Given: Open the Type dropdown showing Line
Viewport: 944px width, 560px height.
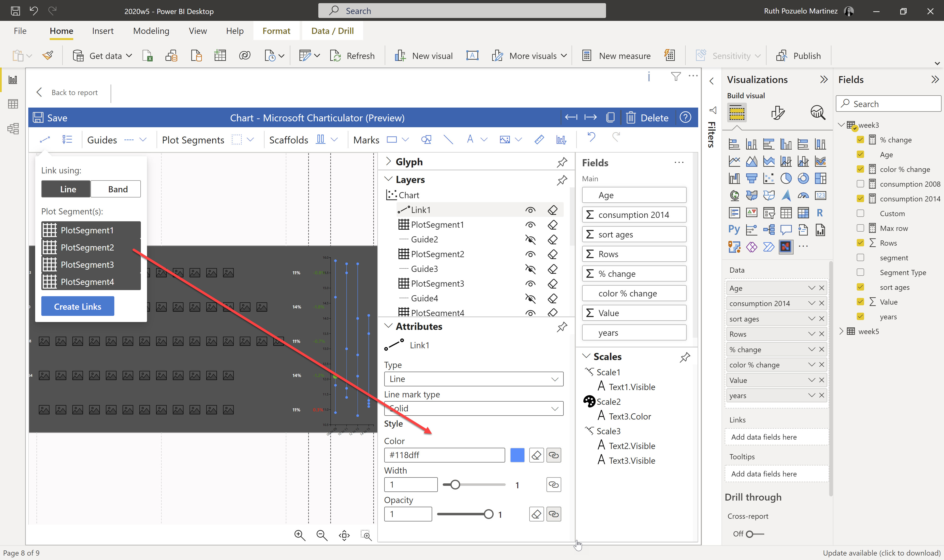Looking at the screenshot, I should point(473,379).
